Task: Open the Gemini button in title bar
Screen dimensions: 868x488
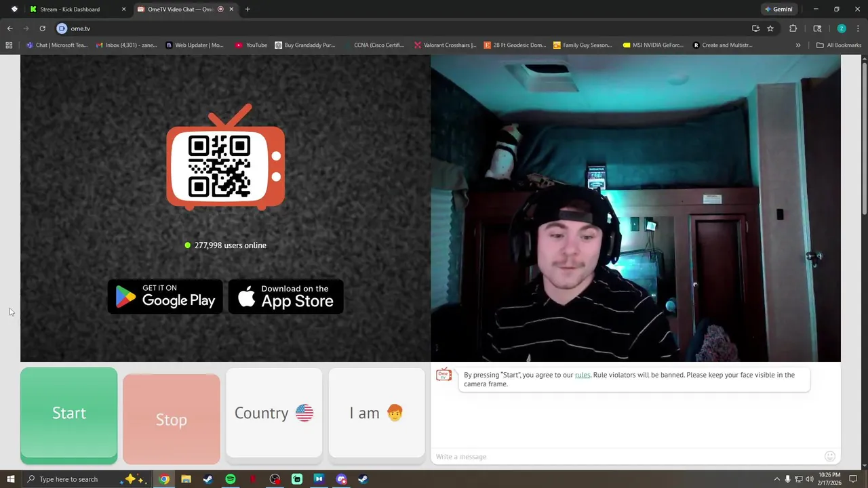Action: point(778,9)
